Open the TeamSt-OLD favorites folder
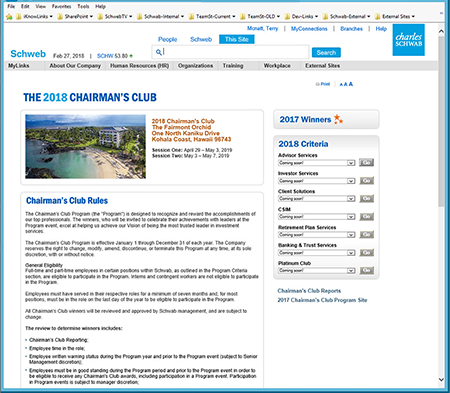 tap(260, 16)
